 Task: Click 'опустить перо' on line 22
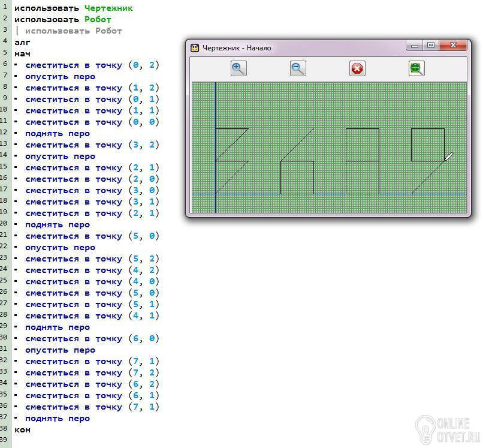click(60, 248)
